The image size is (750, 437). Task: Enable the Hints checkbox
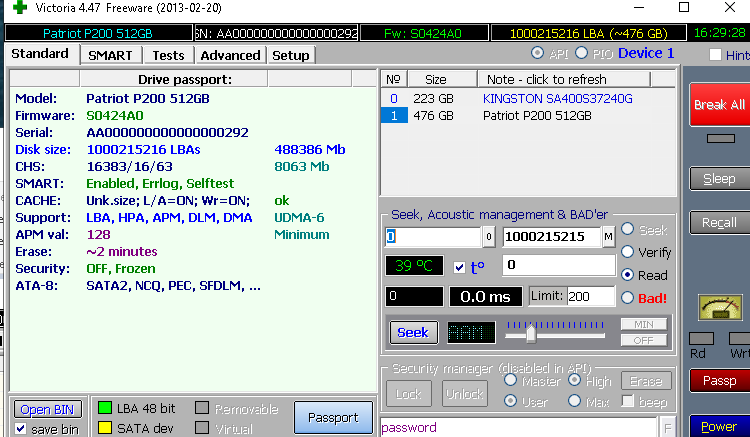[x=715, y=55]
